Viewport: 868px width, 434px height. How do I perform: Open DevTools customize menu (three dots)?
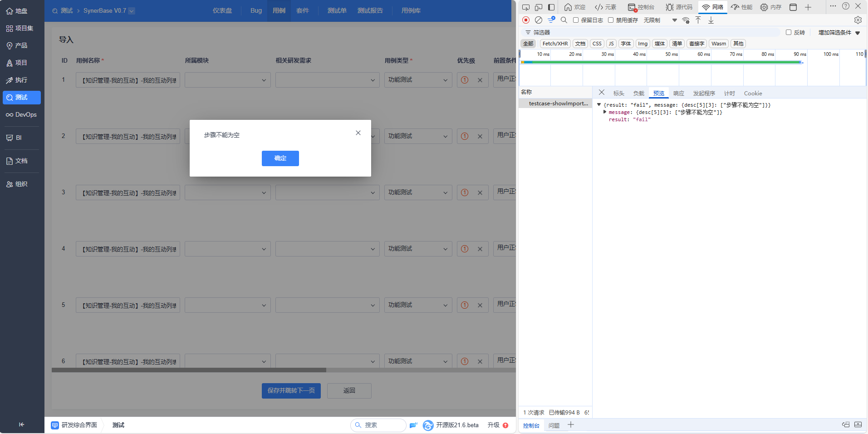[x=833, y=6]
